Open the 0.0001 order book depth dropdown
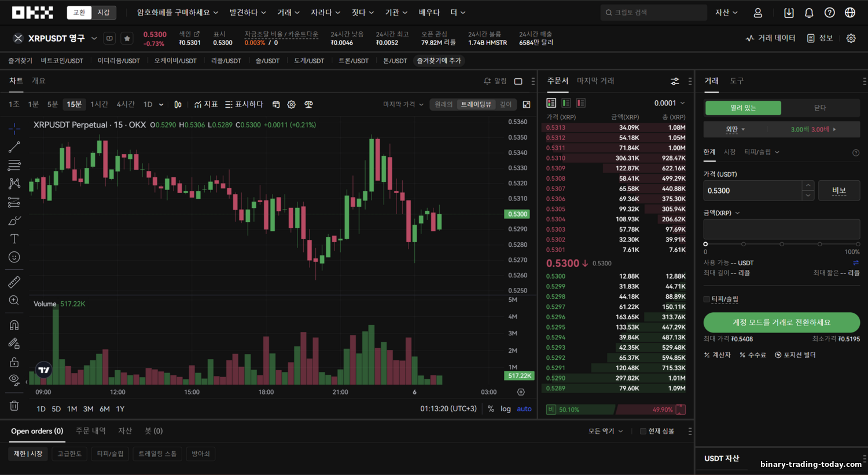 tap(670, 103)
